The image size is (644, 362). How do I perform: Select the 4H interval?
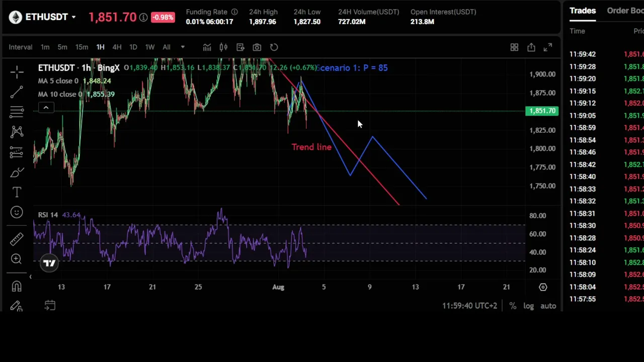click(x=117, y=47)
